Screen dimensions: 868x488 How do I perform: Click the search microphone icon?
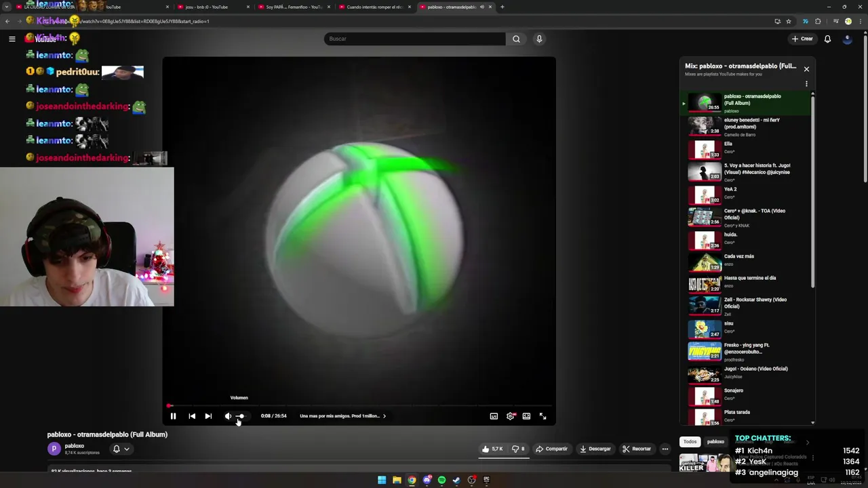point(539,39)
